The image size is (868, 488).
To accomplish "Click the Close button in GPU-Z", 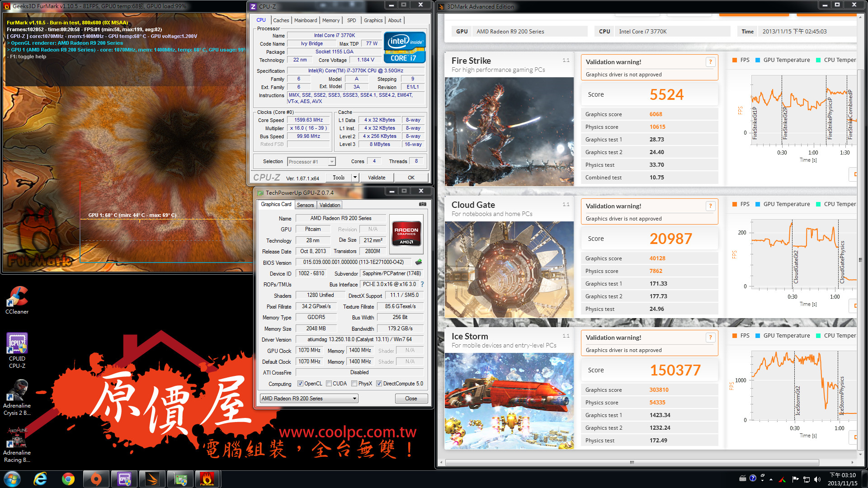I will click(411, 399).
